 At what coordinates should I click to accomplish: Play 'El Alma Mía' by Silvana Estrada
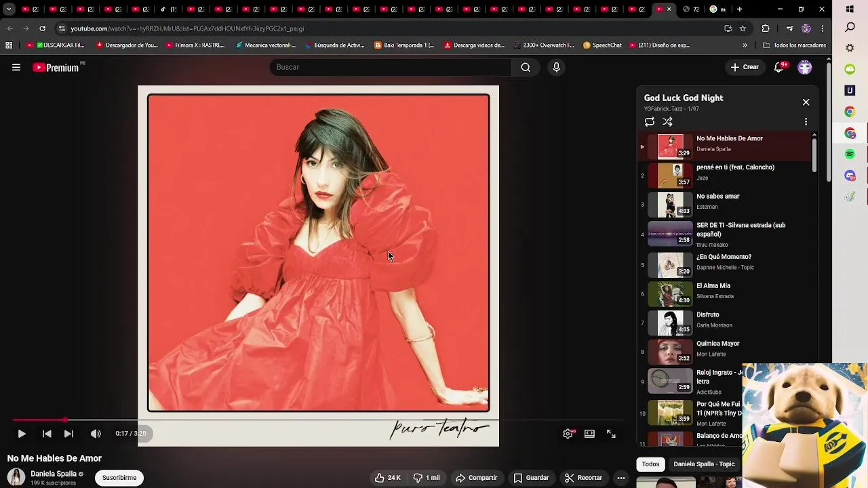coord(726,293)
